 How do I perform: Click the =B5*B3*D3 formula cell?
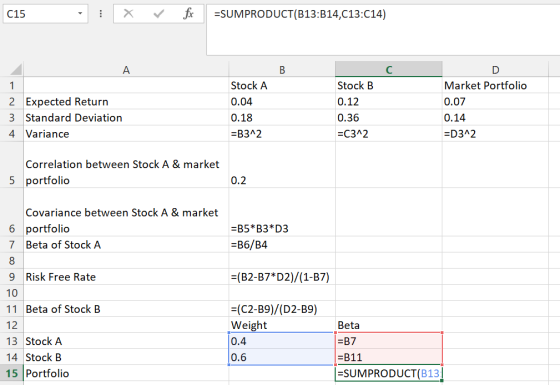click(282, 212)
